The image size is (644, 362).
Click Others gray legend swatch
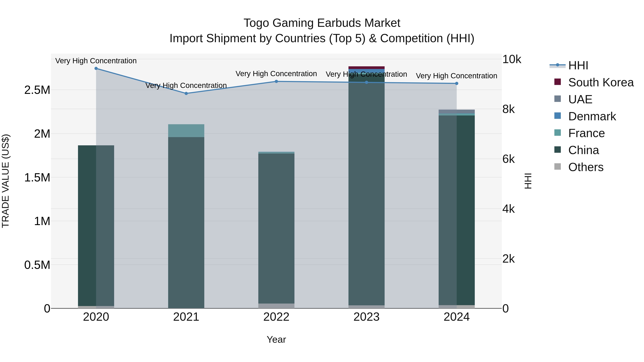point(557,166)
